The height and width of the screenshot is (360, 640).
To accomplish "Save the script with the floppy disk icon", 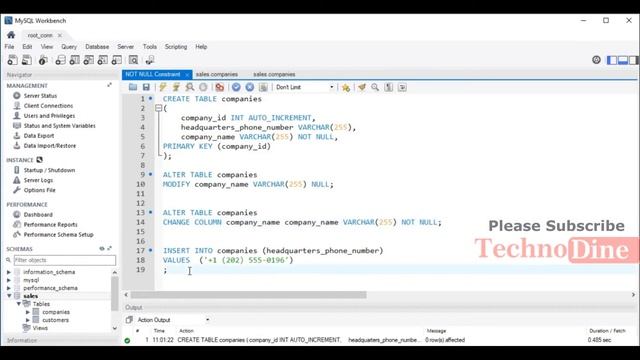I will point(146,87).
